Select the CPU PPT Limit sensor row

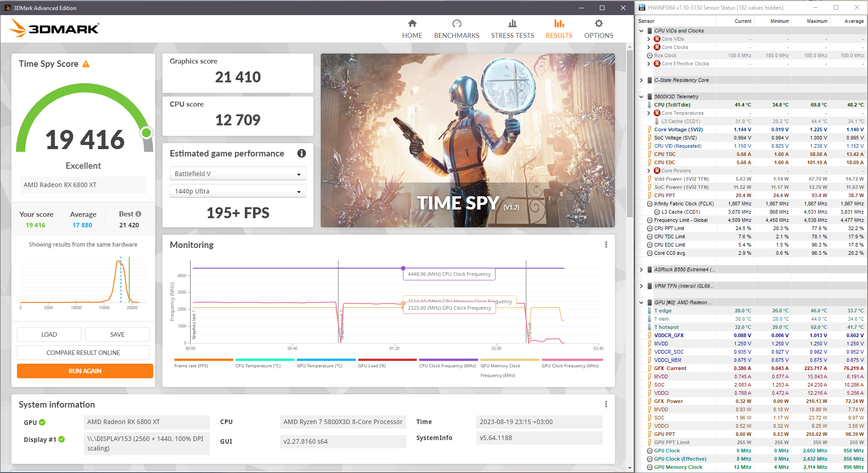point(751,228)
